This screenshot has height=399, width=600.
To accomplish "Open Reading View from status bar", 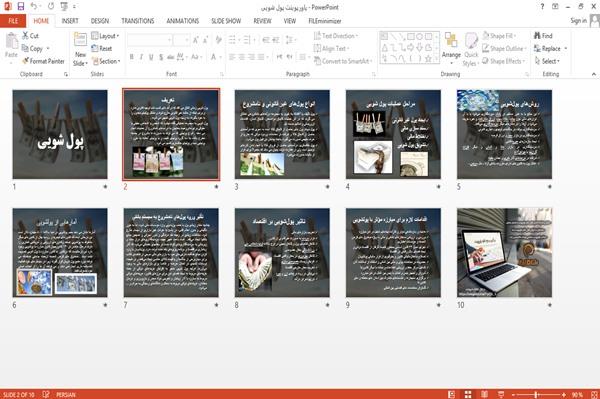I will 484,394.
